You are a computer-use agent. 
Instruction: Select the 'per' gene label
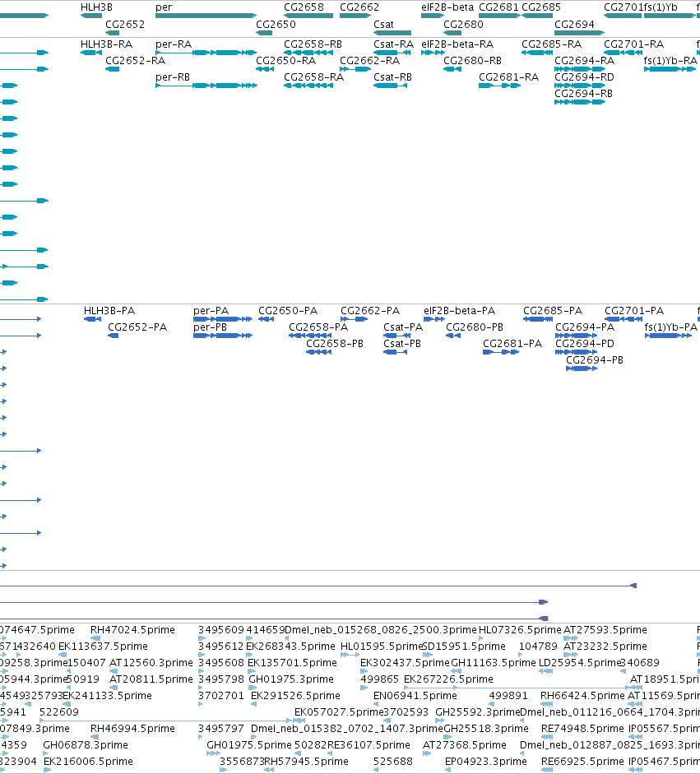[x=164, y=8]
